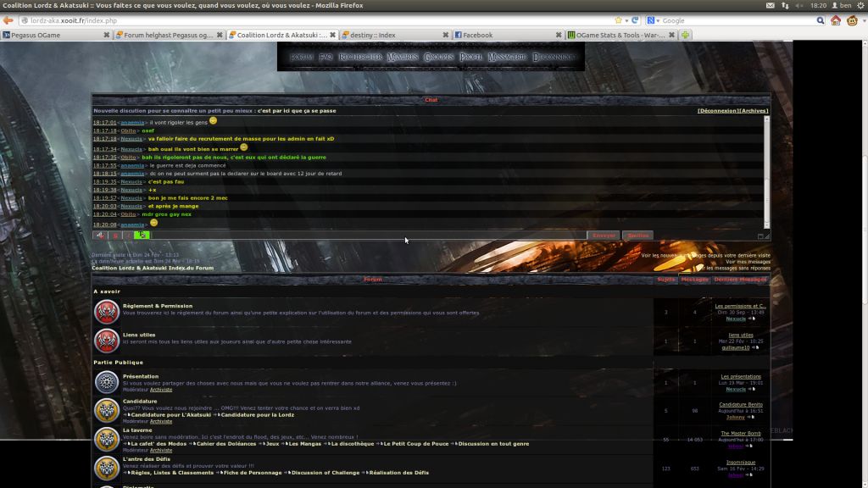Open the power session menu icon
The height and width of the screenshot is (488, 868).
coord(861,6)
